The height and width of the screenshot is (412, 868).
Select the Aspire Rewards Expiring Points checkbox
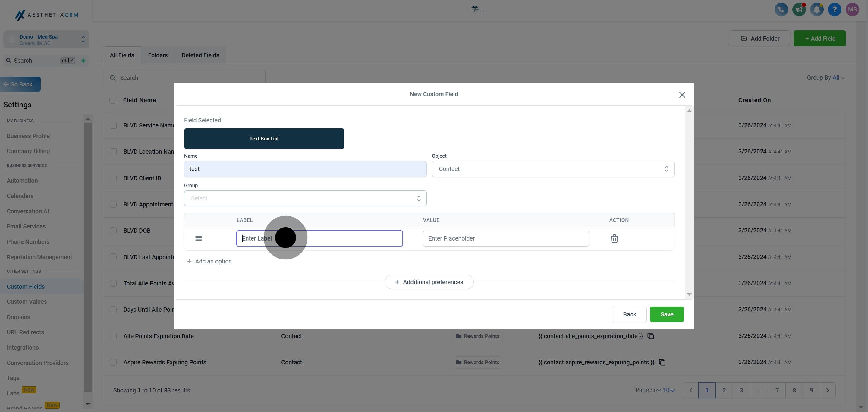pyautogui.click(x=113, y=363)
